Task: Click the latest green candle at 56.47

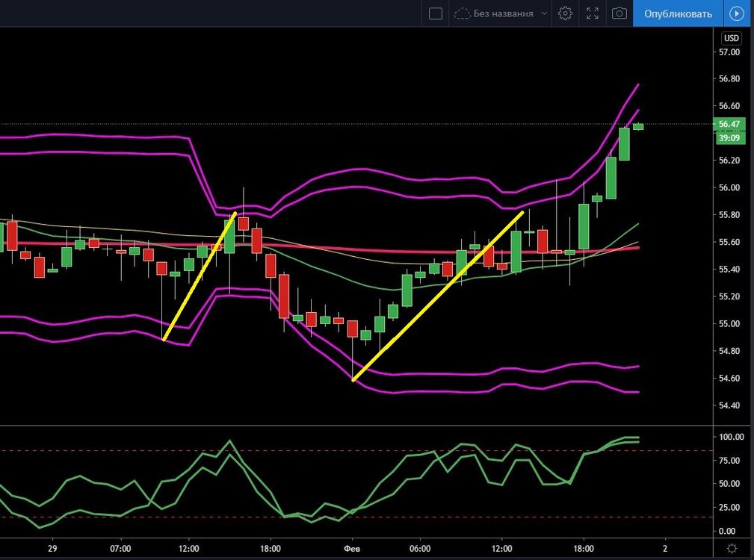Action: 638,126
